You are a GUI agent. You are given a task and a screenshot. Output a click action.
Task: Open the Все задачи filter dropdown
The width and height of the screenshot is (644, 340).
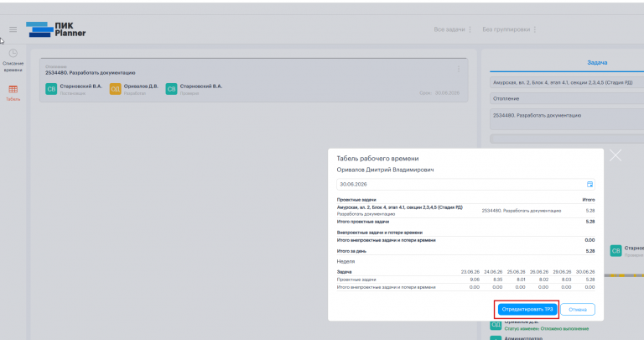[x=453, y=29]
